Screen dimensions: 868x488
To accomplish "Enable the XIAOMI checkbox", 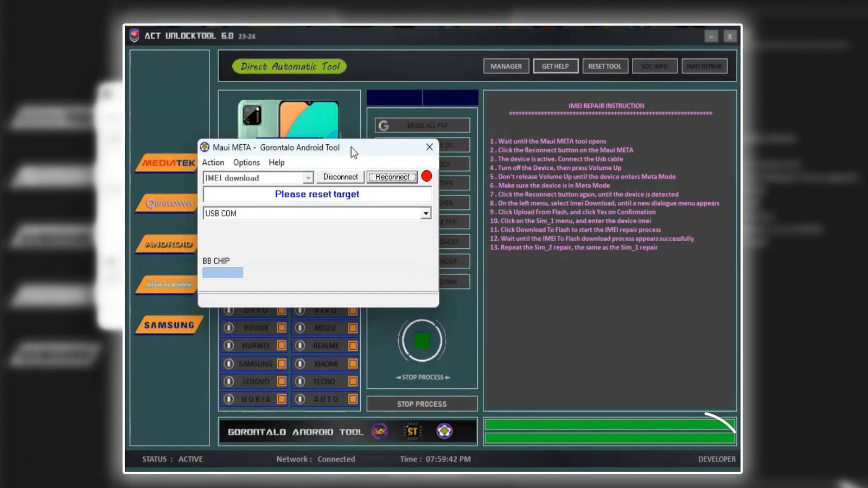I will tap(353, 363).
